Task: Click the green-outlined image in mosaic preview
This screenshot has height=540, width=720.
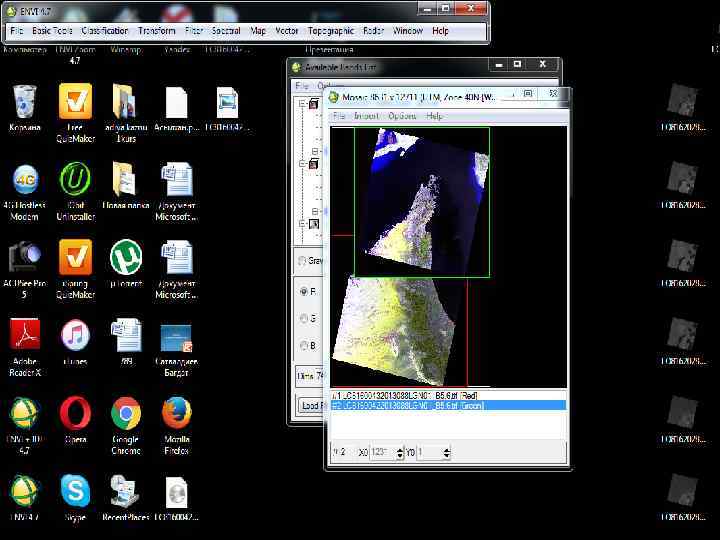Action: pos(422,202)
